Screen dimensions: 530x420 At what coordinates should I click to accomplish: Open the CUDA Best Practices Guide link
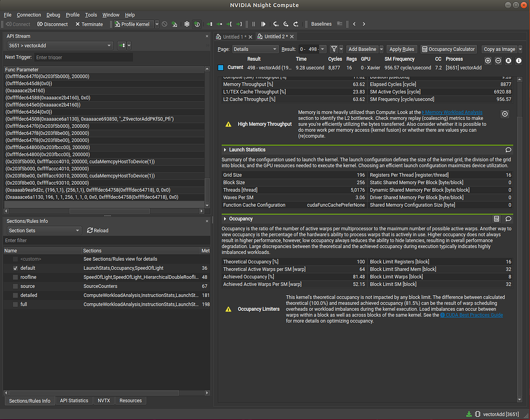[x=473, y=315]
